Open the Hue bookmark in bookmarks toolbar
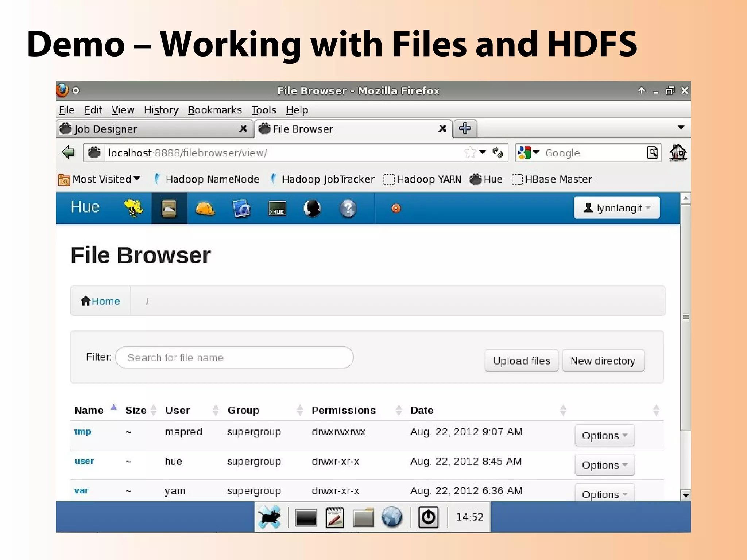Viewport: 747px width, 560px height. pos(486,179)
